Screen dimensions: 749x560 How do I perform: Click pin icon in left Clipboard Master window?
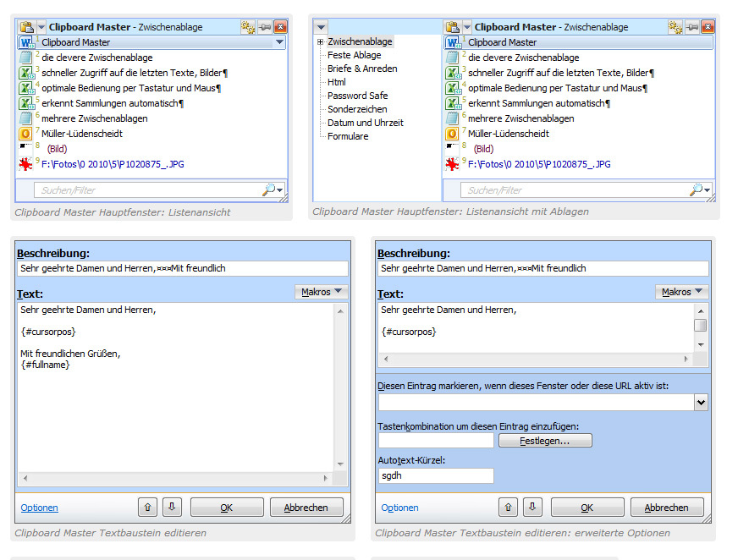(x=265, y=27)
